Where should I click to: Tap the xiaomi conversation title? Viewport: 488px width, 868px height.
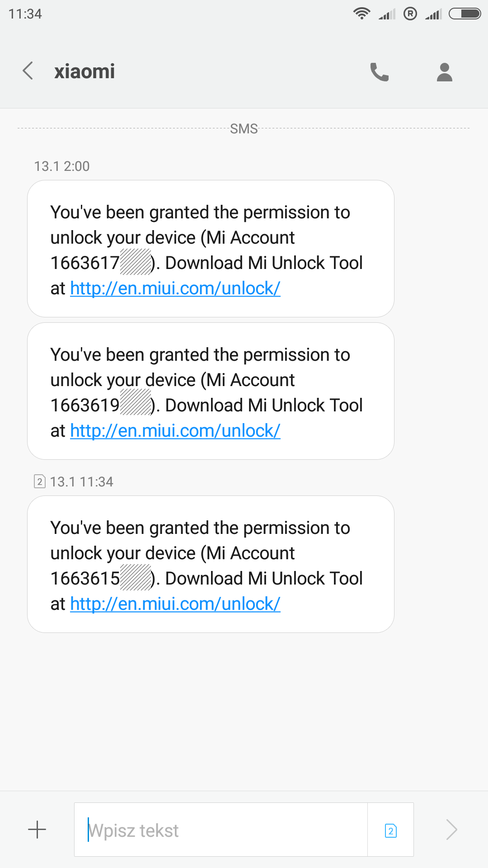[x=84, y=71]
